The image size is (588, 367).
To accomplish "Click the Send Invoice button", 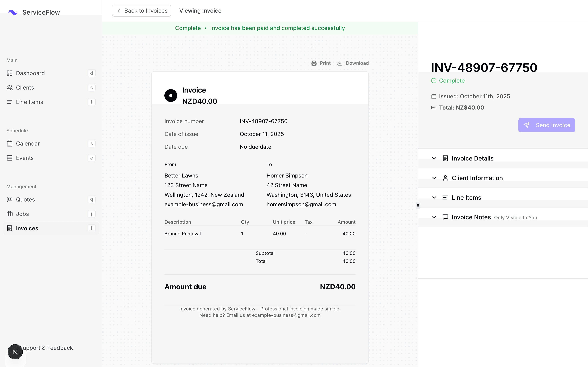I will tap(546, 125).
